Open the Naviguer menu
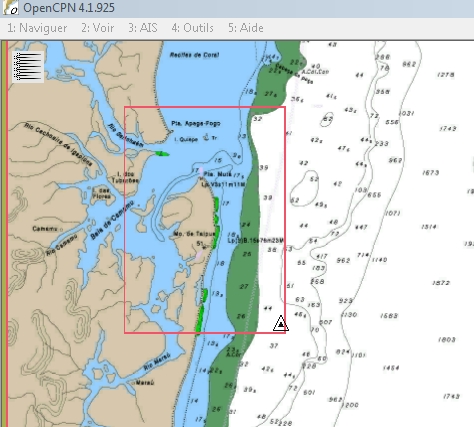 point(37,28)
